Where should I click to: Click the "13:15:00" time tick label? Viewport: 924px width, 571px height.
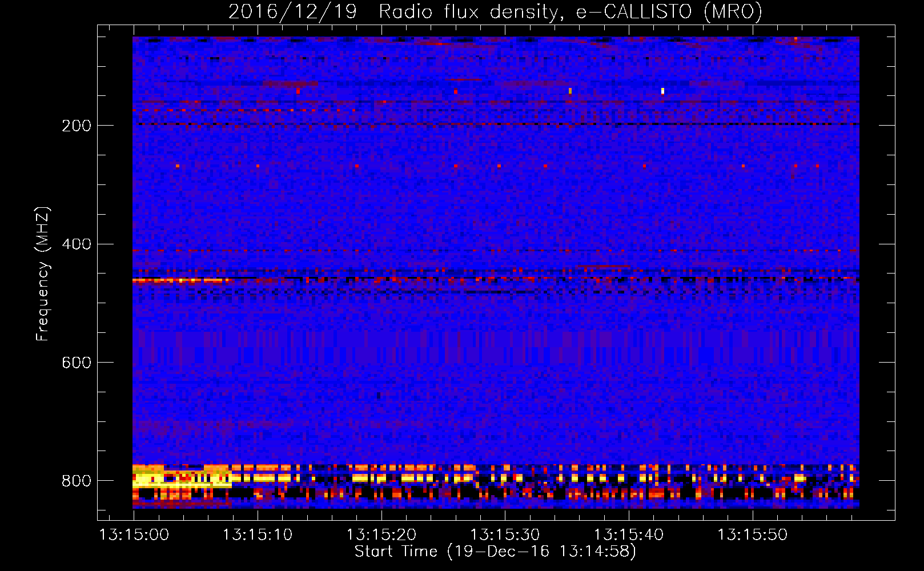pyautogui.click(x=134, y=535)
